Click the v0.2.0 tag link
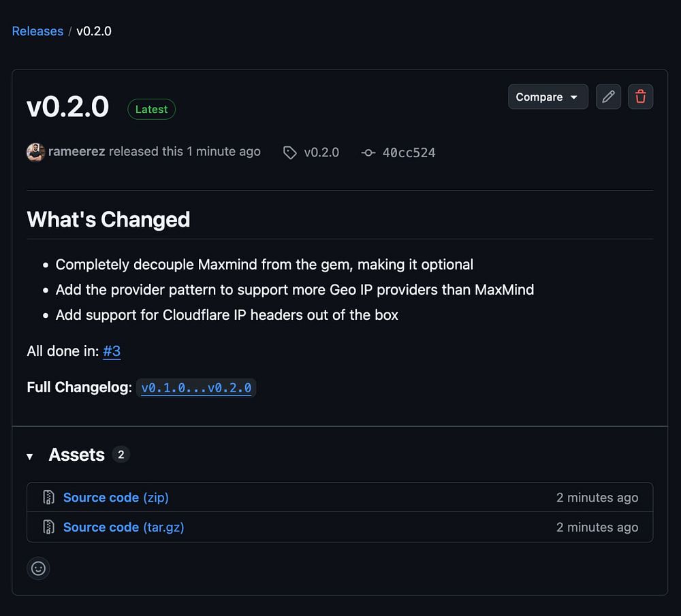This screenshot has width=681, height=616. (321, 152)
